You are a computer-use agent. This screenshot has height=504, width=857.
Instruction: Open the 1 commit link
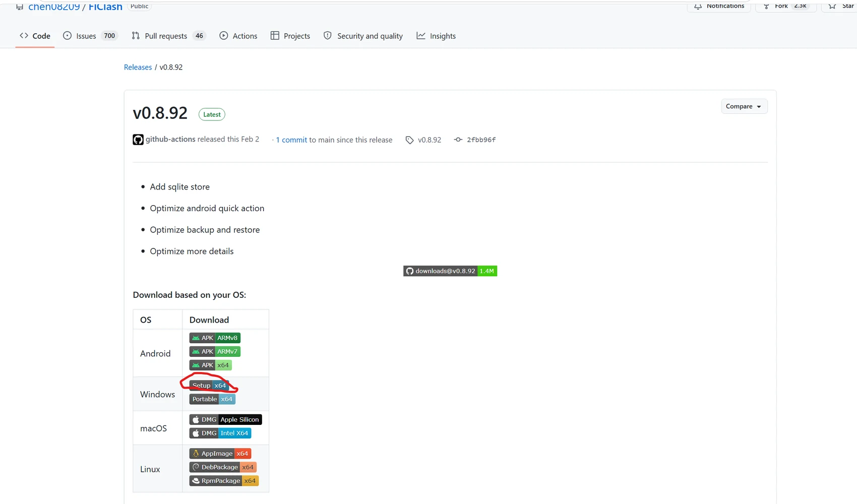291,140
